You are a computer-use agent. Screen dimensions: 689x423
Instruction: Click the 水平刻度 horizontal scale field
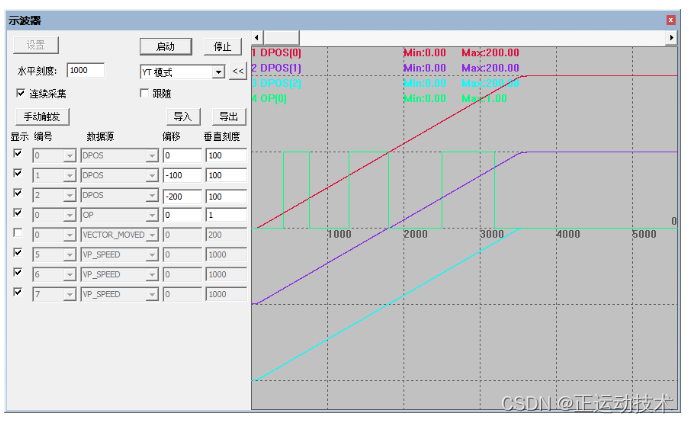(86, 70)
